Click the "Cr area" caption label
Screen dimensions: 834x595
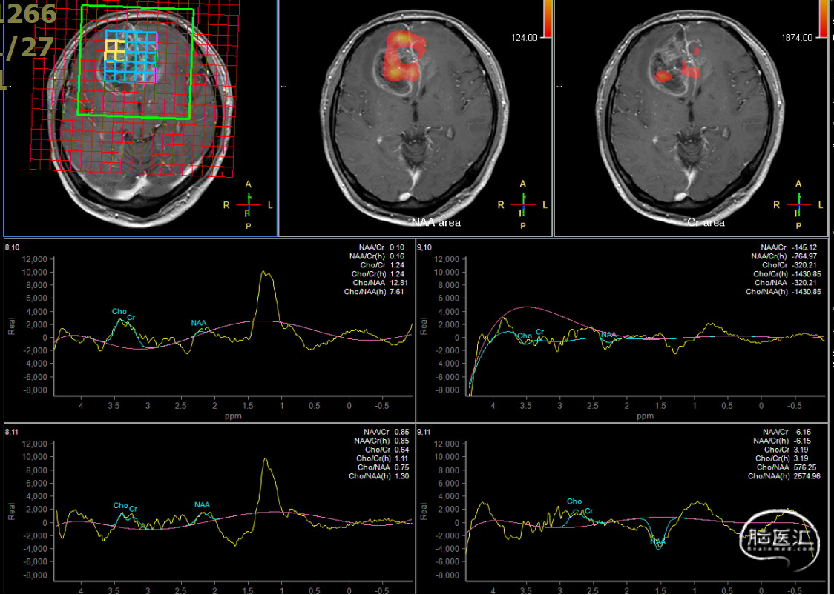tap(706, 223)
